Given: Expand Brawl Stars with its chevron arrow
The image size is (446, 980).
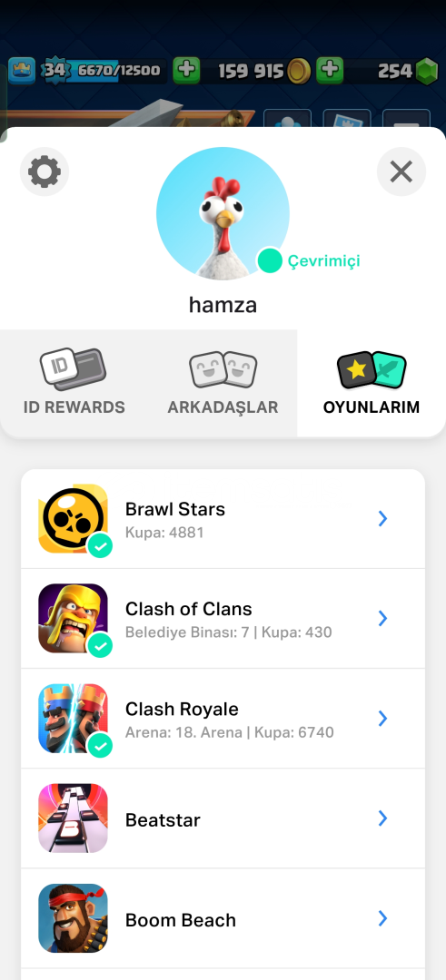Looking at the screenshot, I should (x=382, y=518).
